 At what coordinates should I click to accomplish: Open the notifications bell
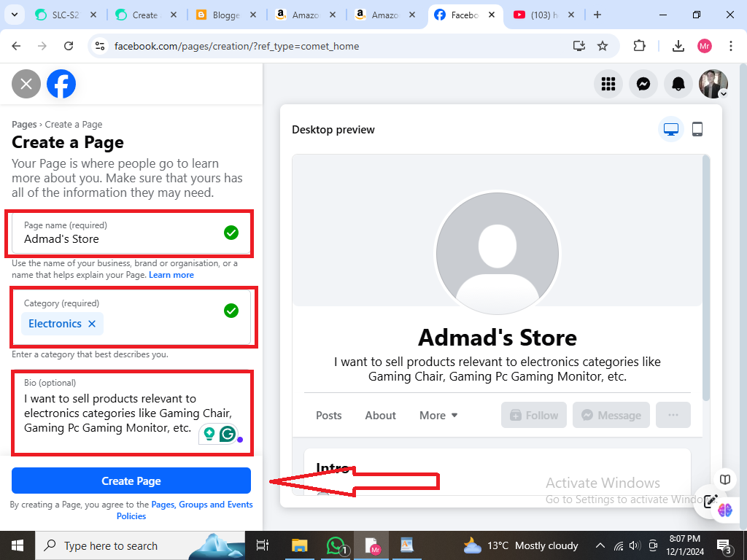[678, 84]
